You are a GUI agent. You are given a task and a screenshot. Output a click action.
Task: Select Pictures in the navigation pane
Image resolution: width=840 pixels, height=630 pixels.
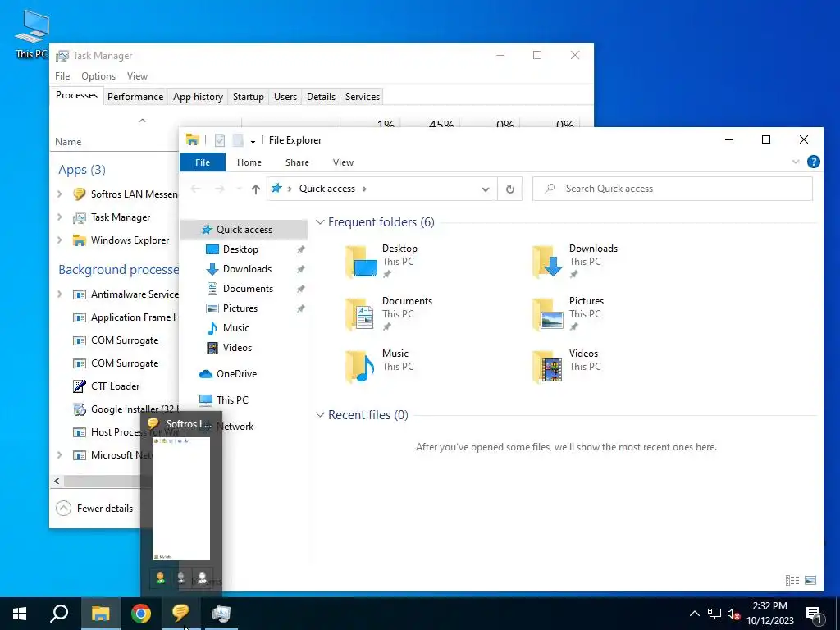(x=240, y=308)
